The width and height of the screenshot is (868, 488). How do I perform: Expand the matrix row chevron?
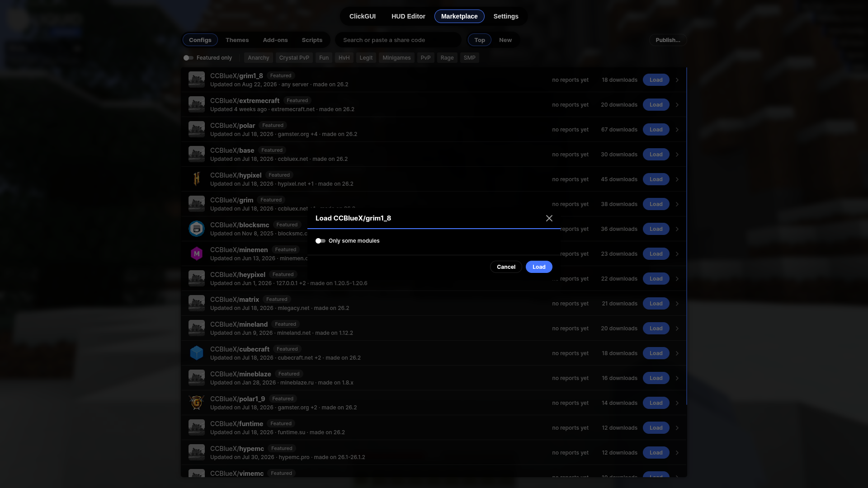tap(677, 304)
